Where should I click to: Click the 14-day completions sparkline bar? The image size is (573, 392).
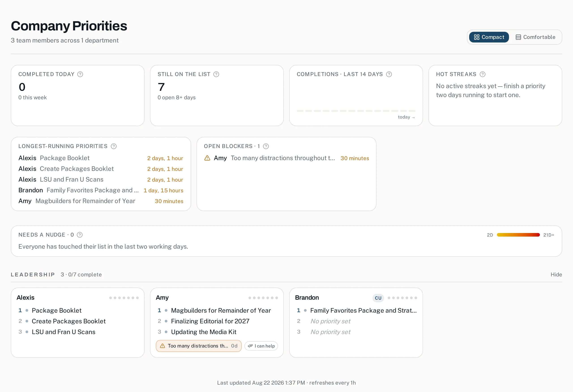(x=356, y=111)
